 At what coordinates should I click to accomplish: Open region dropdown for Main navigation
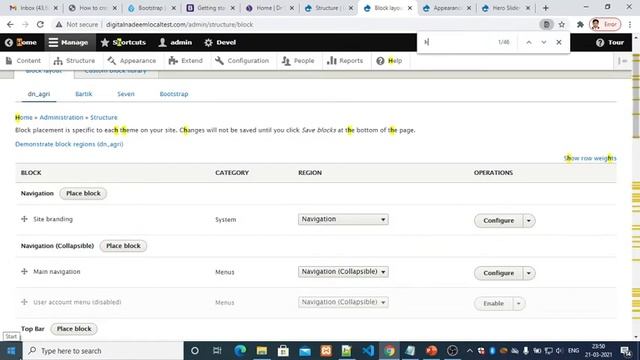(343, 271)
